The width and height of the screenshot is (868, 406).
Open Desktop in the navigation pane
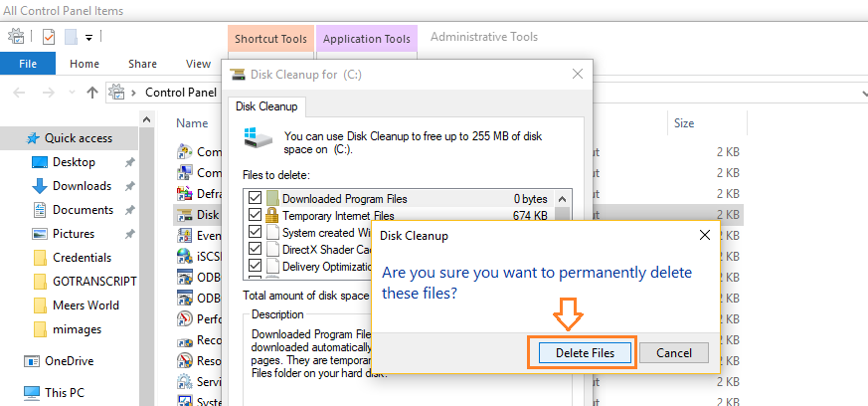click(x=74, y=162)
